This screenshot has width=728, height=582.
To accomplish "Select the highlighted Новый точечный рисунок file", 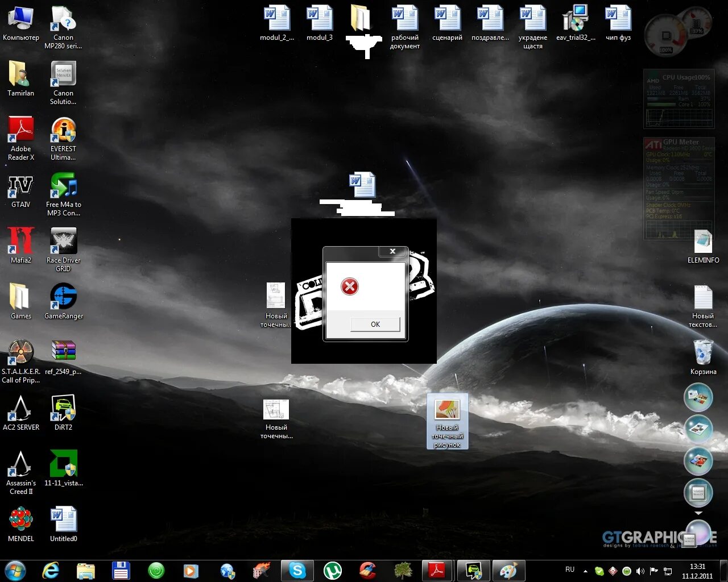I will [x=448, y=422].
